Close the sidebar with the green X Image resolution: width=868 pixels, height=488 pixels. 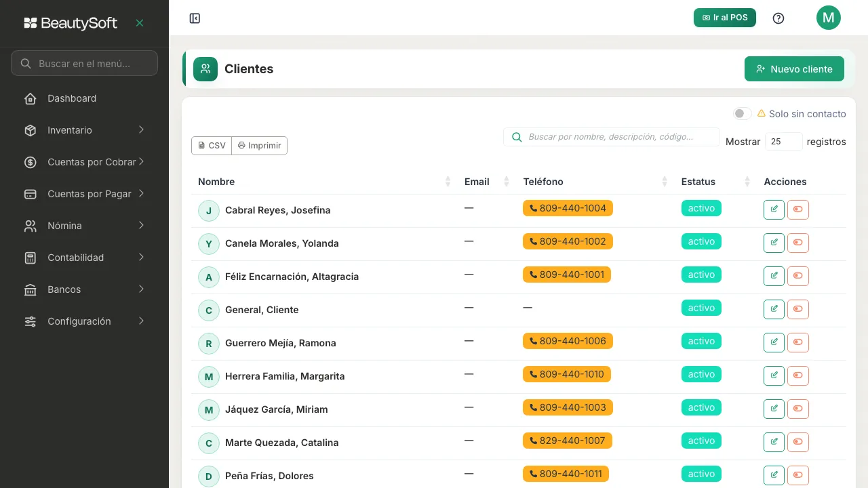pyautogui.click(x=140, y=23)
